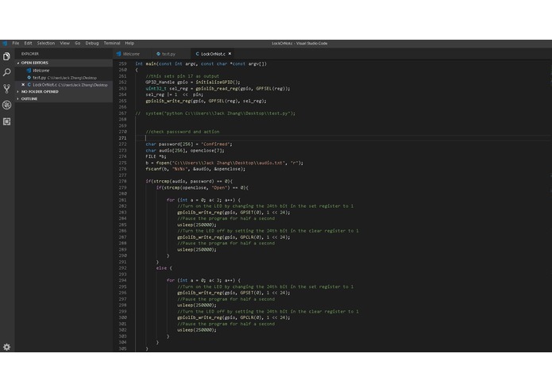Viewport: 552px width, 392px height.
Task: Select Welcome in Open Editors list
Action: tap(64, 71)
